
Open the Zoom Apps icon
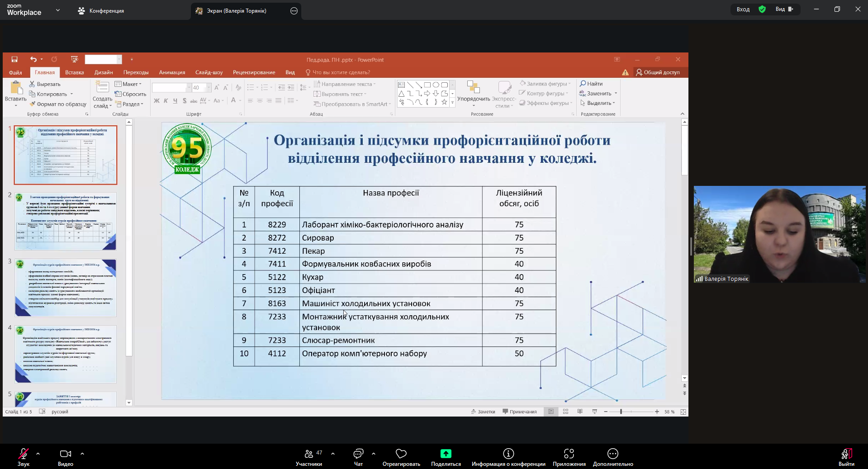pyautogui.click(x=569, y=454)
